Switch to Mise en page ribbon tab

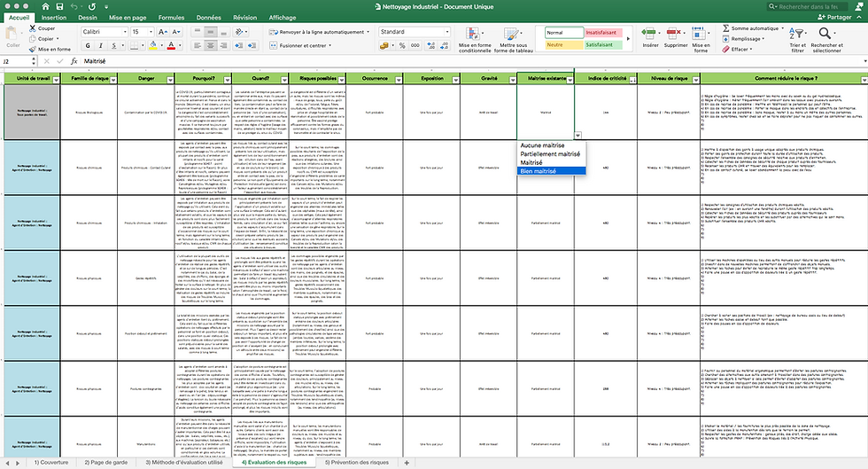[x=128, y=18]
